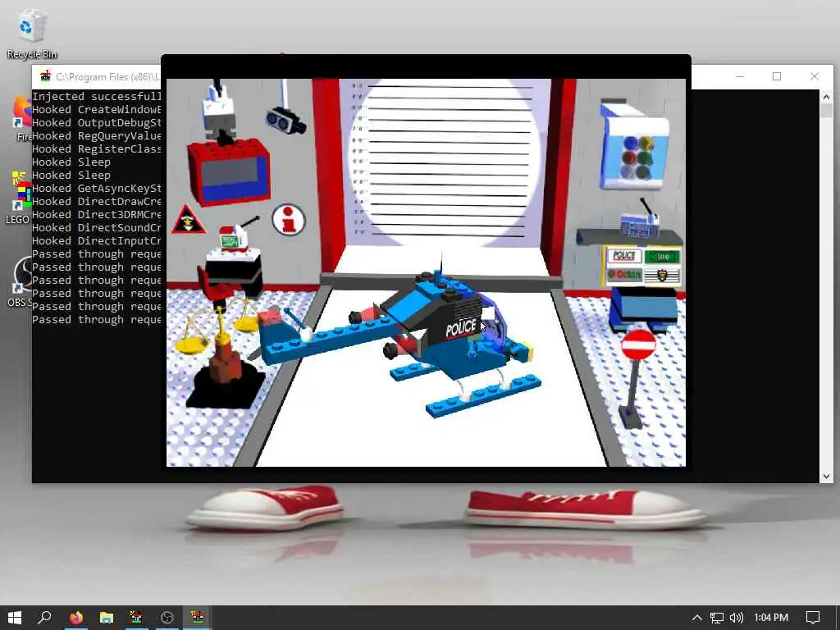Open File Explorer from the taskbar
840x630 pixels.
[106, 618]
